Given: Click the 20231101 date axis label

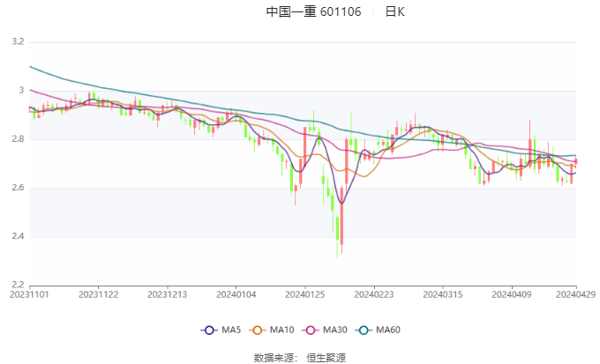Looking at the screenshot, I should [30, 294].
